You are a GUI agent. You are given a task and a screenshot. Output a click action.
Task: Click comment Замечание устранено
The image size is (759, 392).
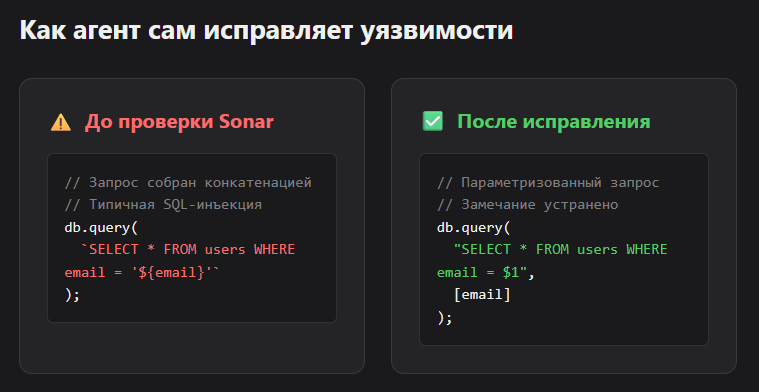(x=528, y=205)
